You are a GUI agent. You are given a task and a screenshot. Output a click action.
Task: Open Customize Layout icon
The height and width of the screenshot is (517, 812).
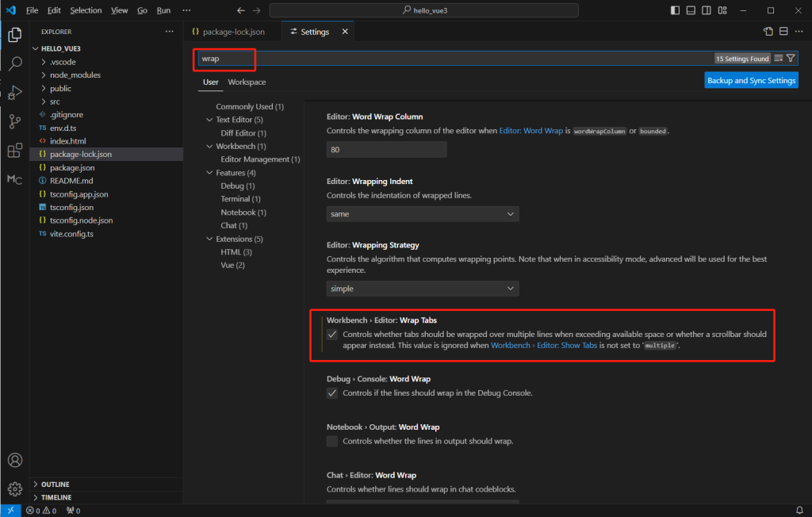(722, 10)
